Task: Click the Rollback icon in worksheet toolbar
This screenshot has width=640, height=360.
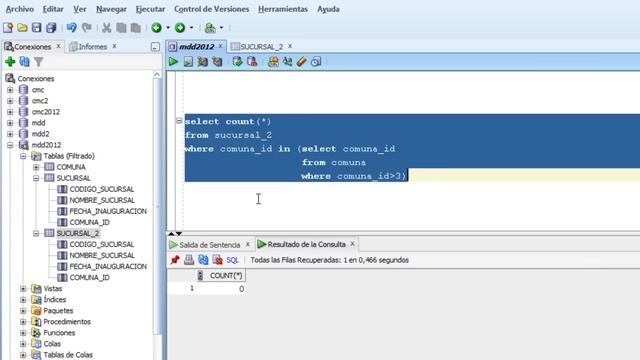Action: tap(252, 62)
